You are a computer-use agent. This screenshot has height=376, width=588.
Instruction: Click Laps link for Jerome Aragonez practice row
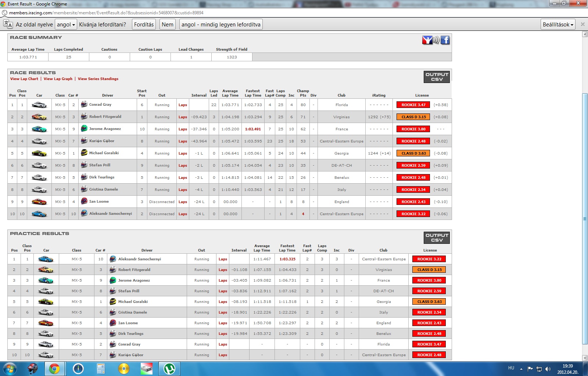click(x=223, y=281)
